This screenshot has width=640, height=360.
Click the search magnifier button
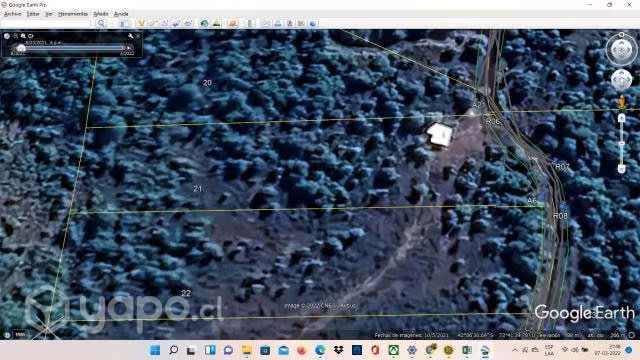click(101, 24)
